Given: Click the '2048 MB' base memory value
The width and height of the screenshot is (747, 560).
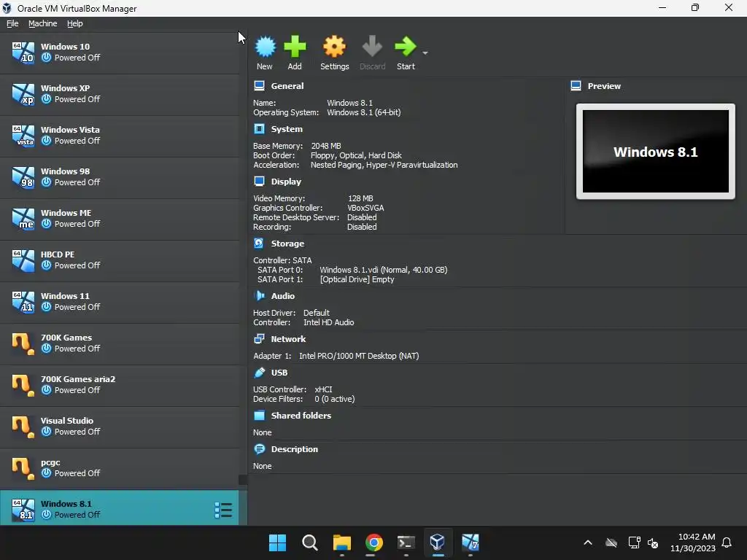Looking at the screenshot, I should click(326, 146).
